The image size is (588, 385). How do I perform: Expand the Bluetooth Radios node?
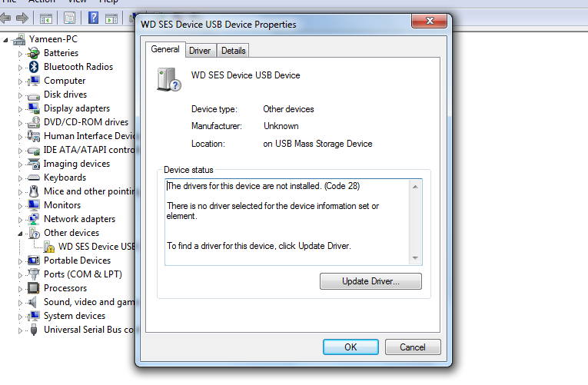click(20, 68)
